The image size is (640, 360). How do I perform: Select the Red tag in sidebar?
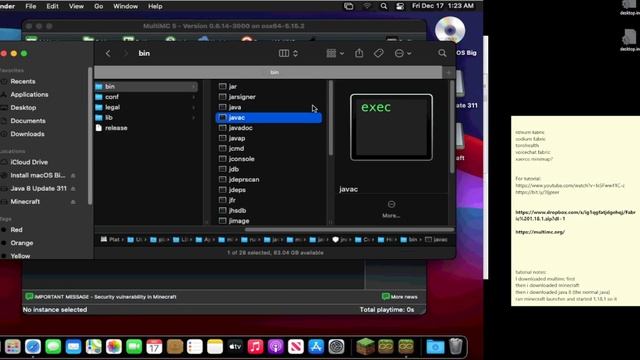point(16,230)
